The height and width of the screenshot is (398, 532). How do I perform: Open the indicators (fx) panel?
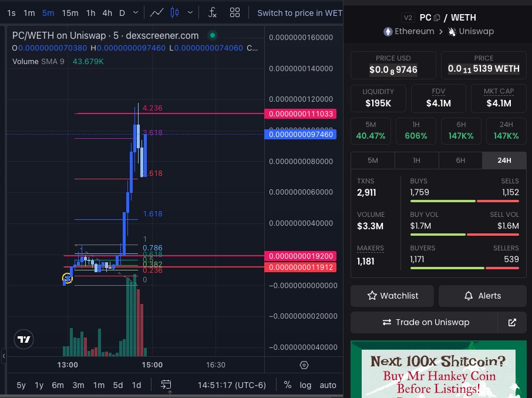tap(212, 12)
